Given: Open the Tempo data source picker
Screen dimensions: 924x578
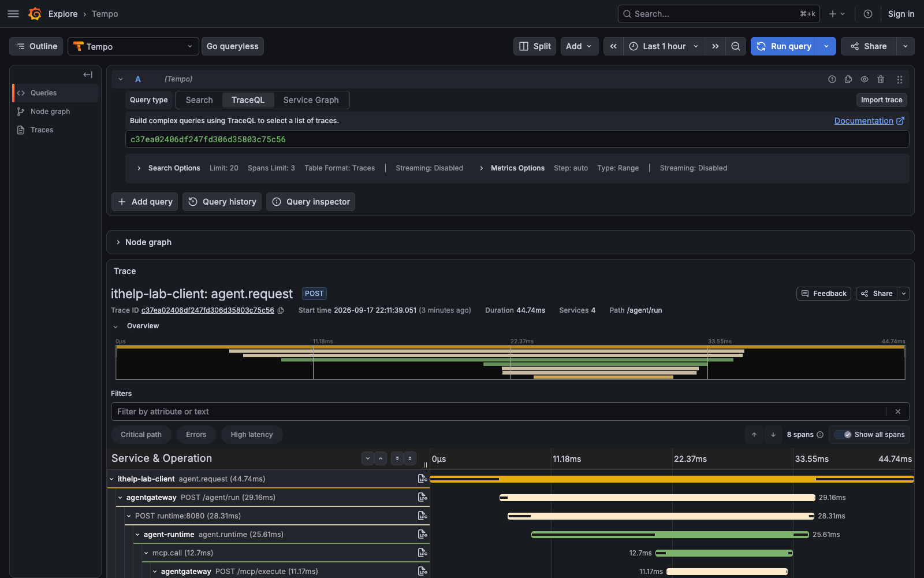Looking at the screenshot, I should click(x=133, y=46).
